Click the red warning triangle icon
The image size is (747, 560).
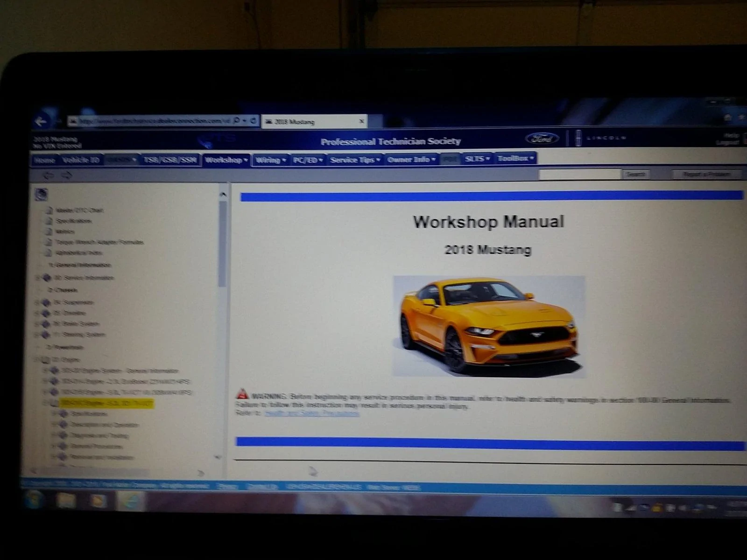(242, 394)
